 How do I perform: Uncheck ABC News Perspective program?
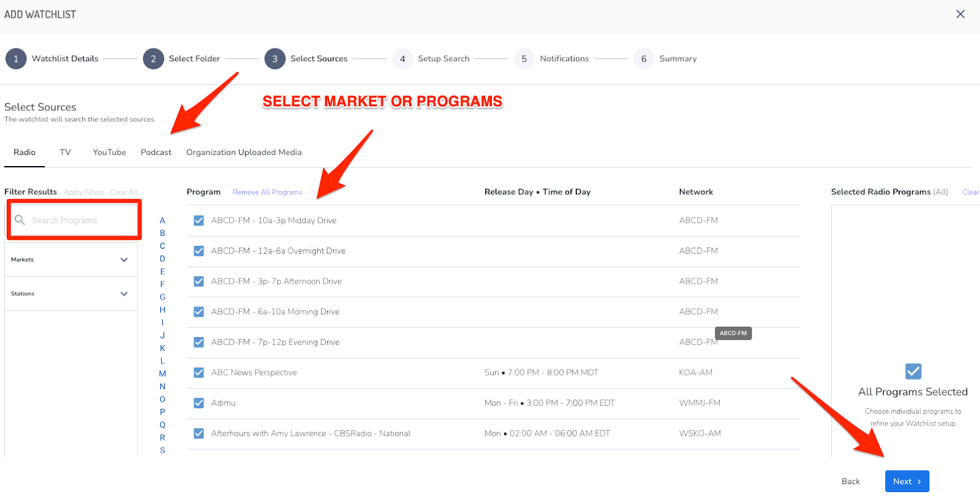[x=198, y=373]
